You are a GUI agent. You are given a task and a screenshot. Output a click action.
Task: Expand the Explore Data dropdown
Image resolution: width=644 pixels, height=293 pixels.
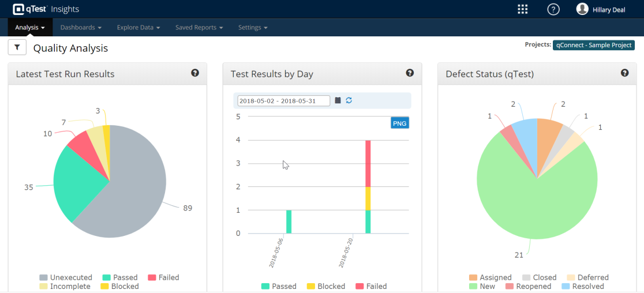click(138, 27)
